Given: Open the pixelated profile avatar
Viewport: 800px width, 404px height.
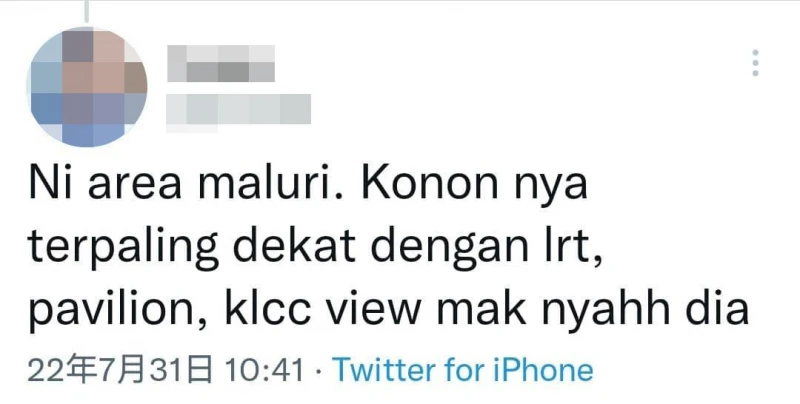Looking at the screenshot, I should click(87, 87).
